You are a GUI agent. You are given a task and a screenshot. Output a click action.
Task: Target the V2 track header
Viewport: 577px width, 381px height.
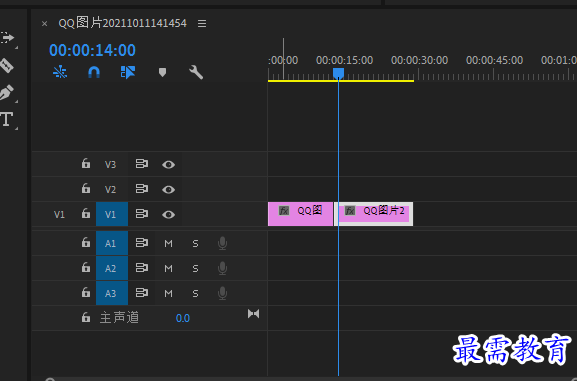[110, 190]
